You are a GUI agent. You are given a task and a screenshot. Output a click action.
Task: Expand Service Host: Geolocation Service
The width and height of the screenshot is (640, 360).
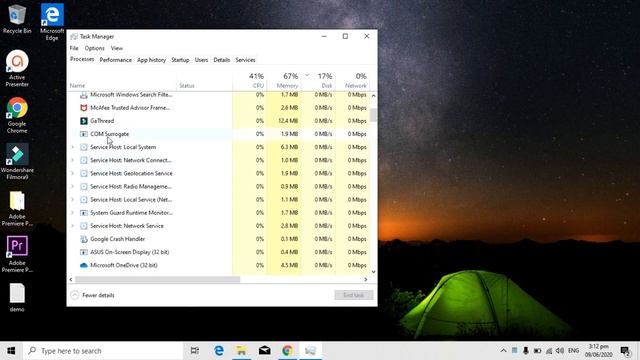[73, 173]
